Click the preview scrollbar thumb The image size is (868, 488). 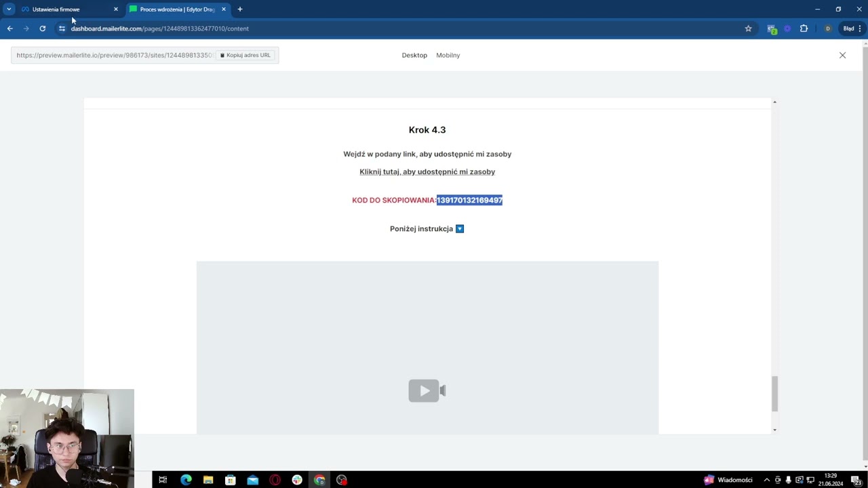point(774,394)
